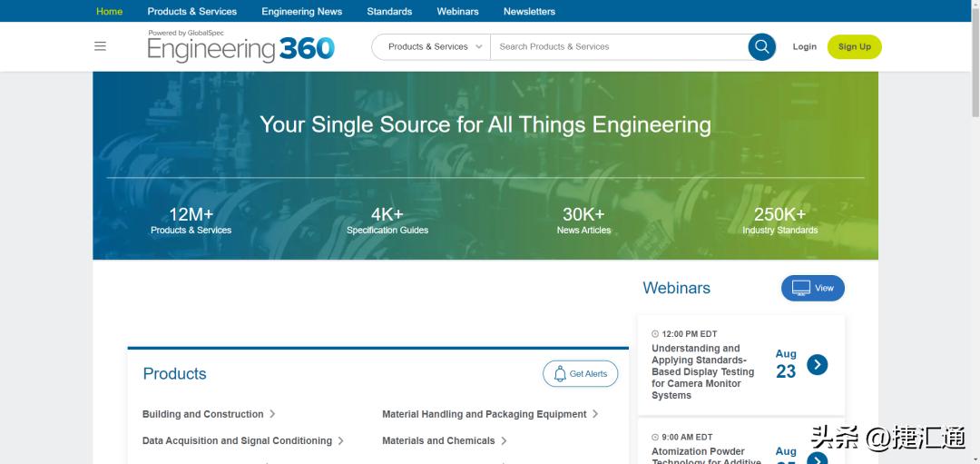The image size is (980, 464).
Task: Expand Building and Construction category
Action: point(272,414)
